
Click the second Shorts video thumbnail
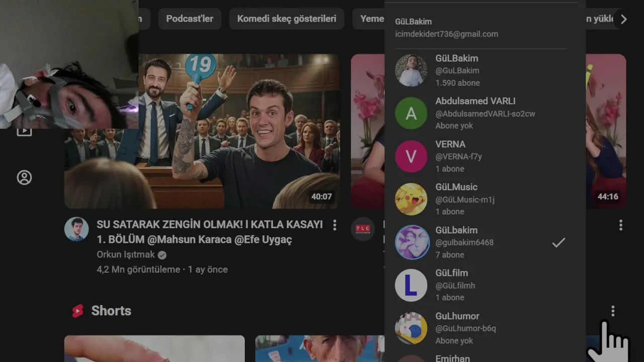click(320, 348)
